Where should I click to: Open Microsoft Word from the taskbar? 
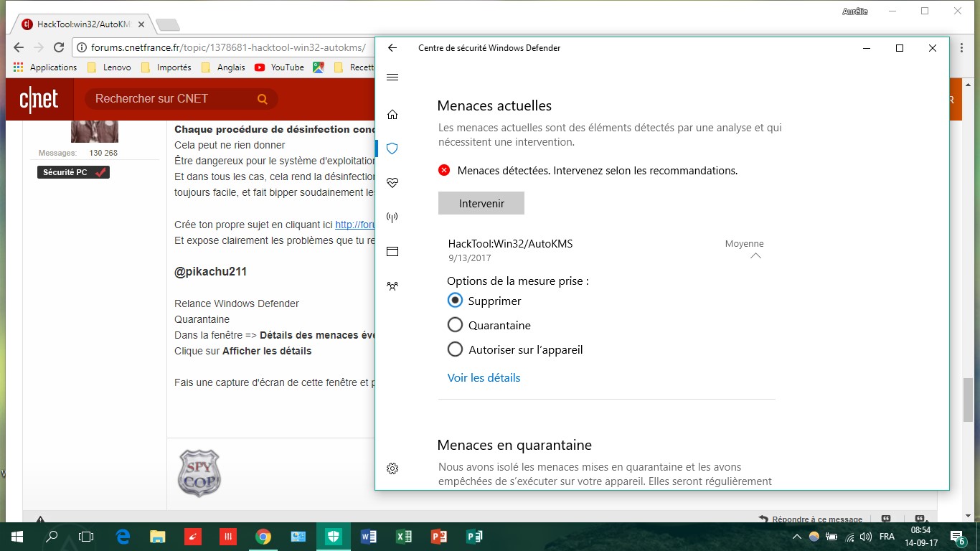pos(369,537)
